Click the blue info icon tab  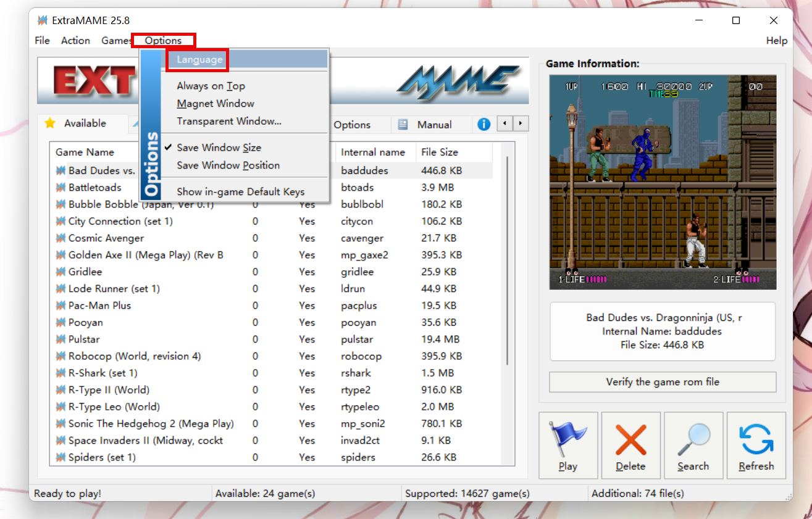(483, 124)
